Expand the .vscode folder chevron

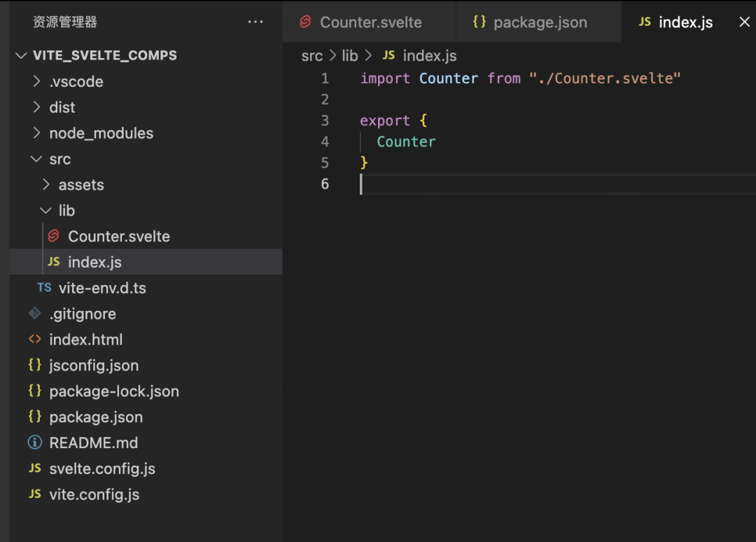click(x=36, y=81)
